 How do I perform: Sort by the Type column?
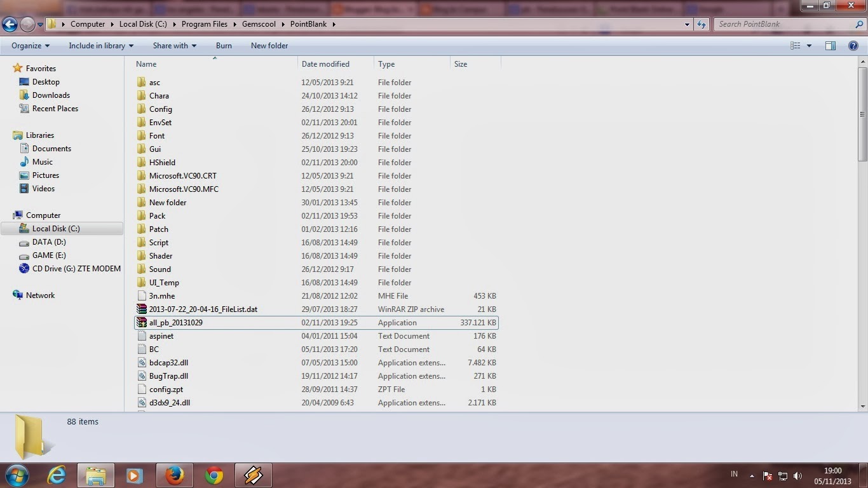click(x=412, y=64)
